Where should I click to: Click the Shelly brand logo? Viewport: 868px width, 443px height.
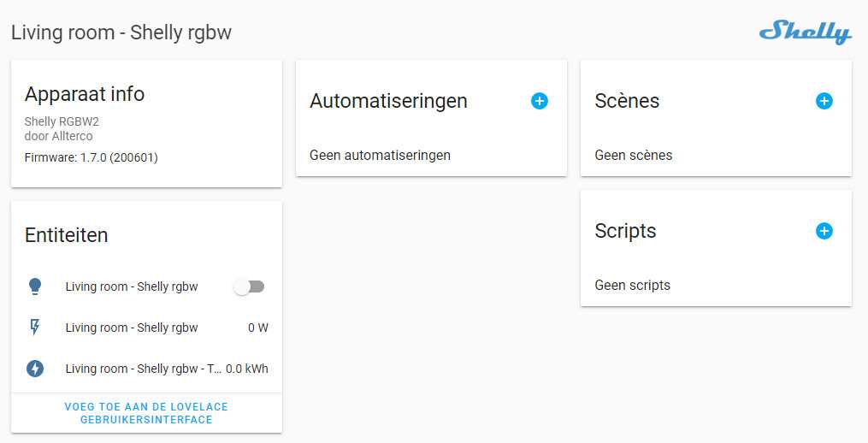(805, 32)
